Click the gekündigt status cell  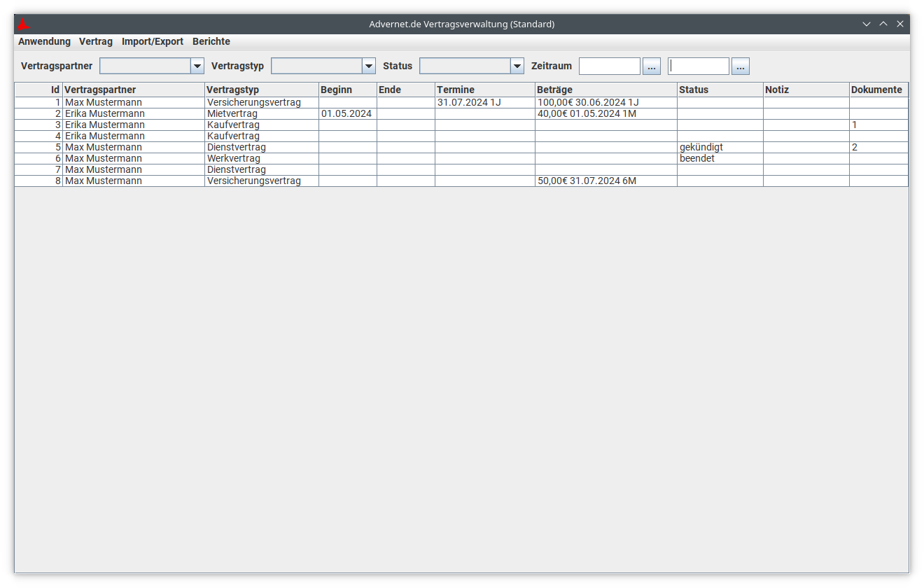pyautogui.click(x=720, y=147)
